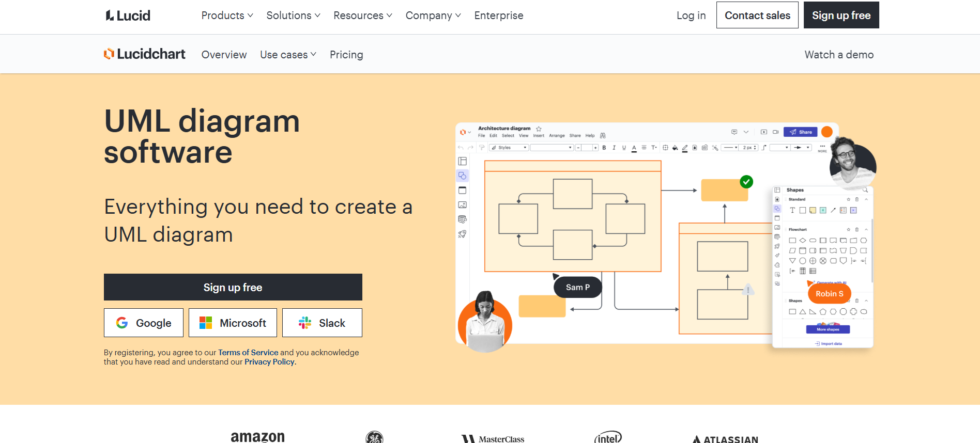980x443 pixels.
Task: Open the Resources dropdown
Action: [x=362, y=15]
